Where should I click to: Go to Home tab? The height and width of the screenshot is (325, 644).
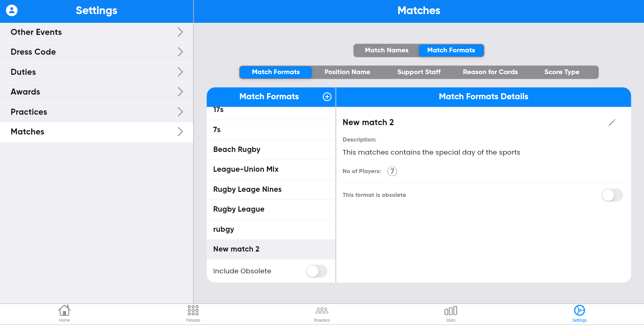coord(64,314)
